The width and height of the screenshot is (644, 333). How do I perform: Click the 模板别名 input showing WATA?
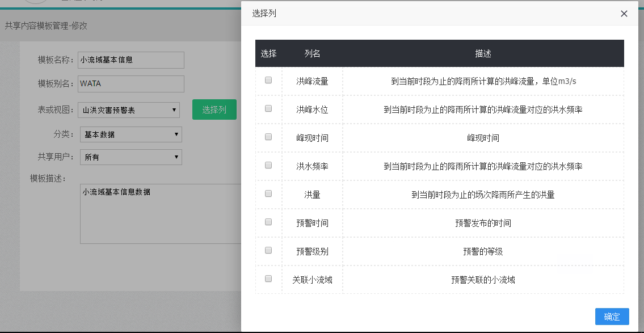tap(131, 83)
